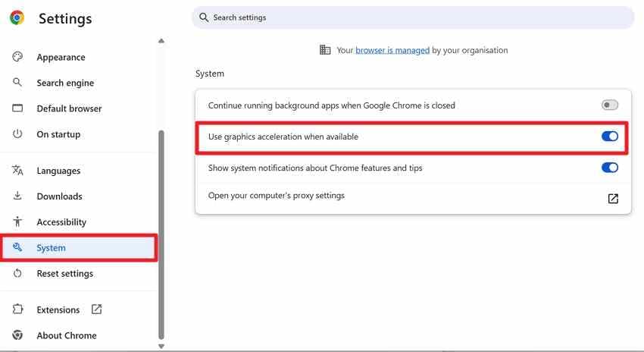This screenshot has width=644, height=352.
Task: Open the Extensions page
Action: point(58,310)
